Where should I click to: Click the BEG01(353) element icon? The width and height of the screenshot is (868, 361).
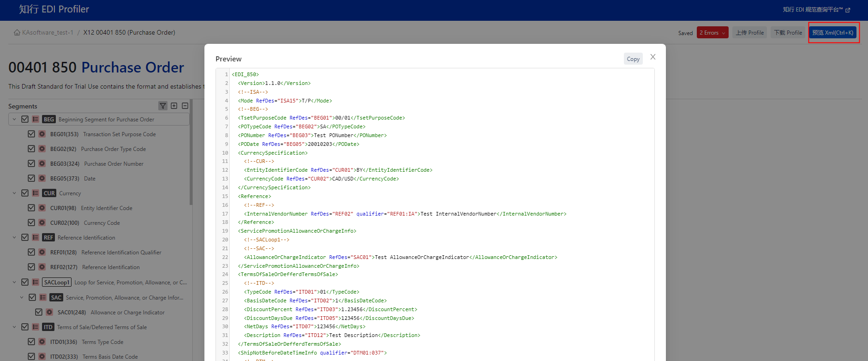pyautogui.click(x=42, y=134)
